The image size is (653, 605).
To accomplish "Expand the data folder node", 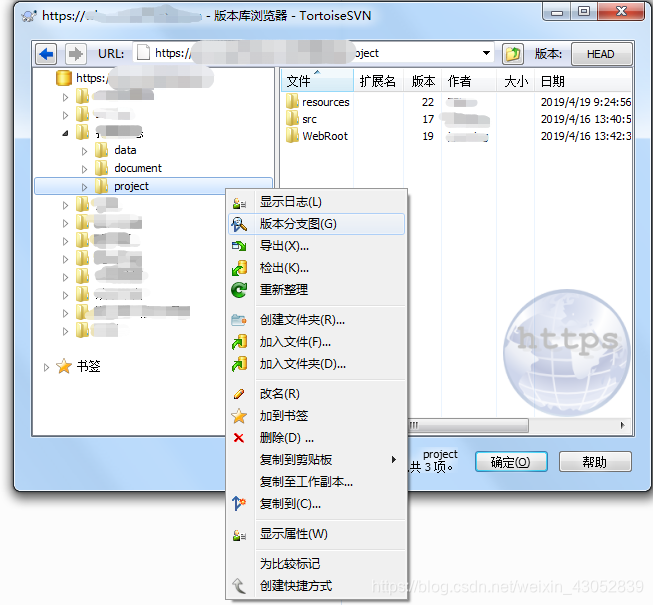I will pos(85,151).
